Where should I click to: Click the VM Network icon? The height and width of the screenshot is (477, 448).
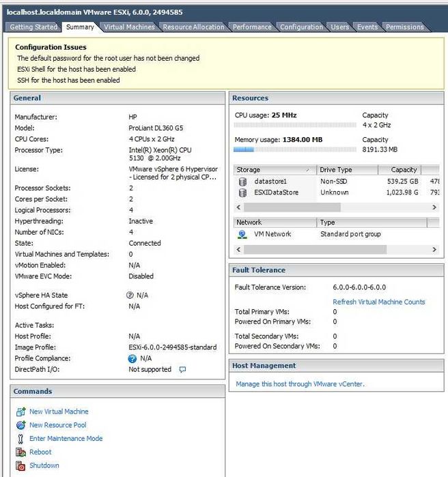pyautogui.click(x=242, y=234)
